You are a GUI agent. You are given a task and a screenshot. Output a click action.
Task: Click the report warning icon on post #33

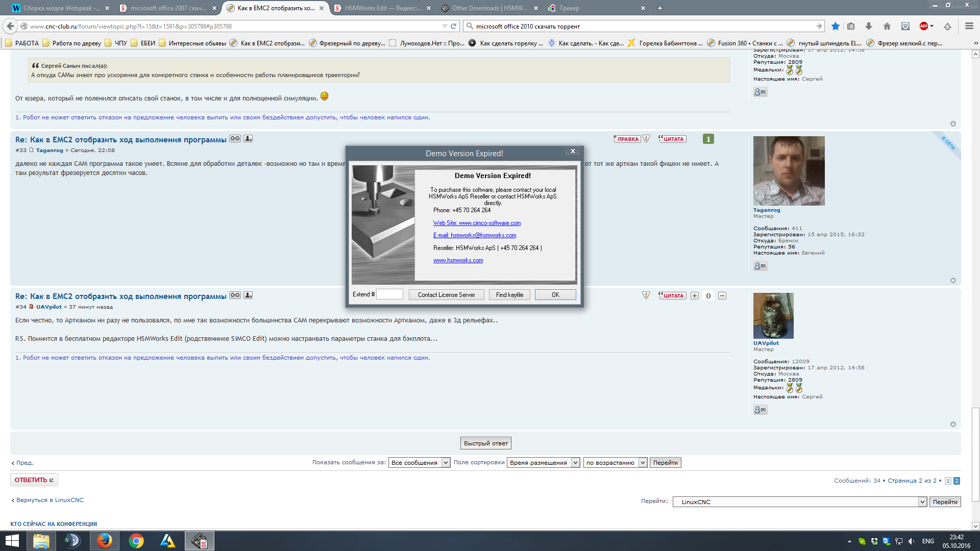646,139
